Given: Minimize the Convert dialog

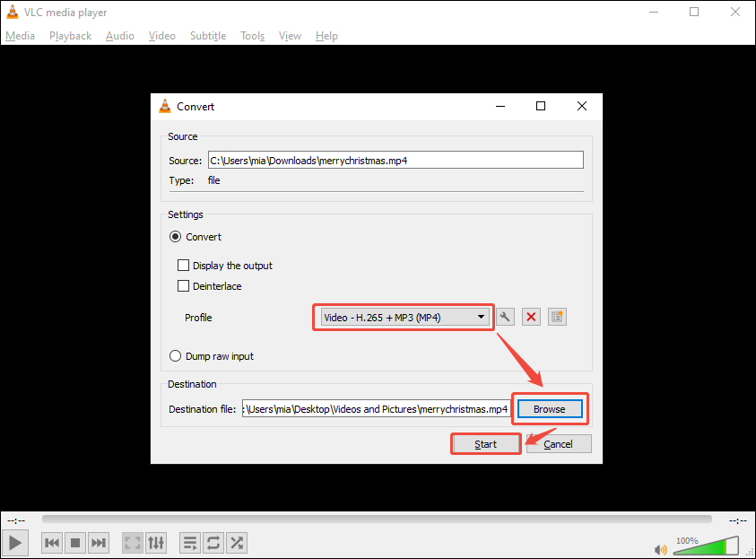Looking at the screenshot, I should click(500, 106).
